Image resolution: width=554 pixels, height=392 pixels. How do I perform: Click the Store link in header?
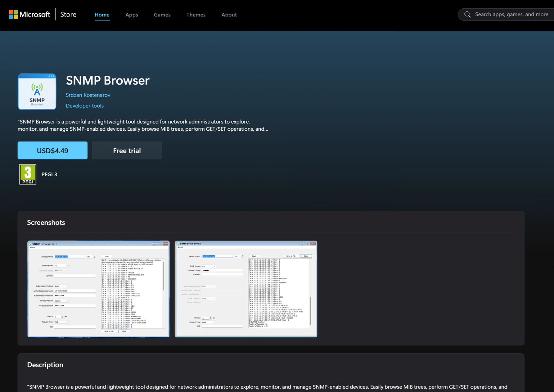[68, 14]
